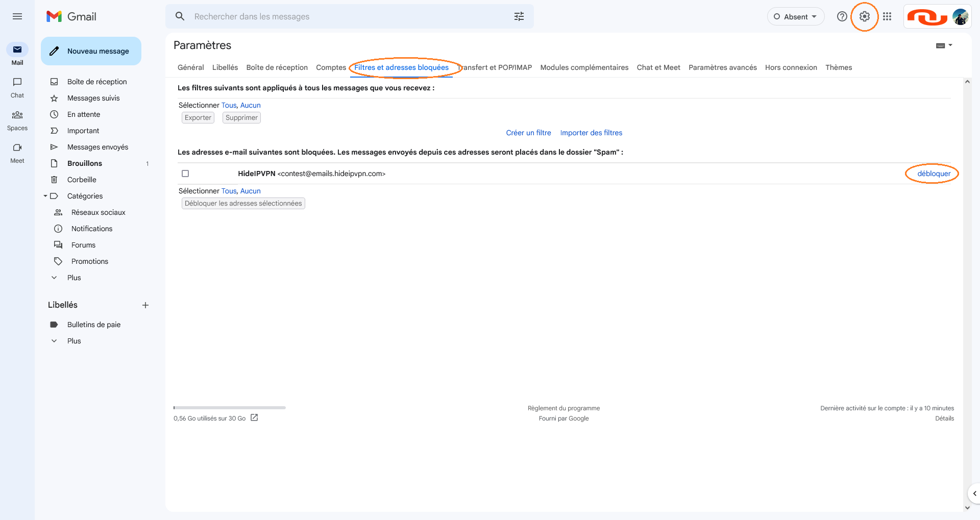Click the search messages input field

(x=350, y=16)
